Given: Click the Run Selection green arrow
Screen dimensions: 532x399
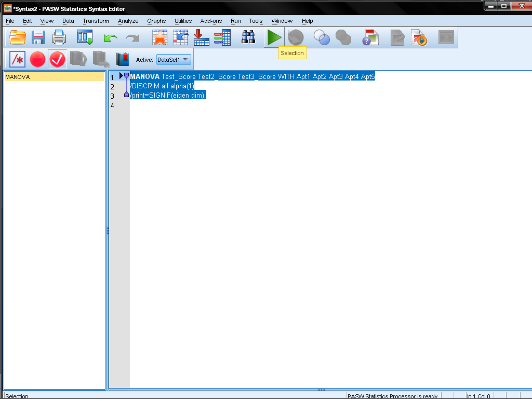Looking at the screenshot, I should click(x=274, y=37).
